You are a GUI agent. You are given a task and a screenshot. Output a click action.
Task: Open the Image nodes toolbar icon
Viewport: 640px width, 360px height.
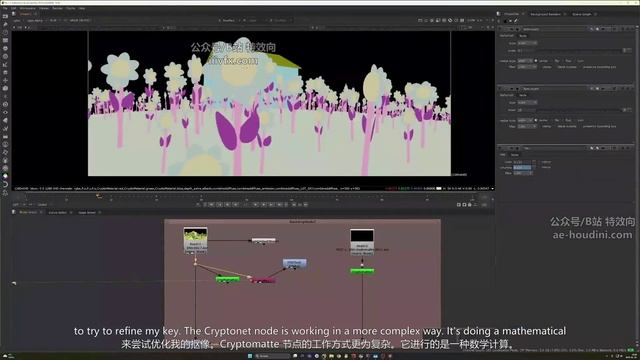click(x=5, y=16)
